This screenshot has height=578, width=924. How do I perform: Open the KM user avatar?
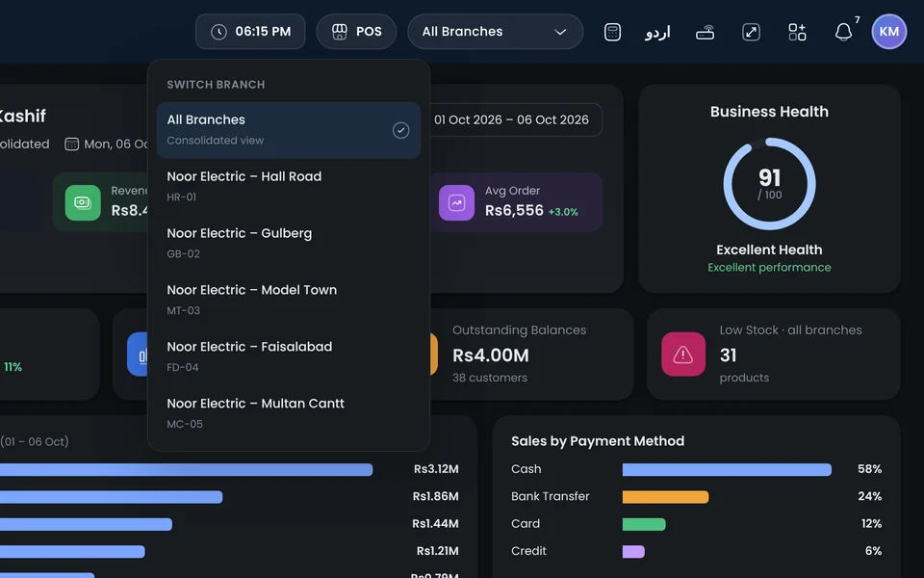tap(888, 32)
